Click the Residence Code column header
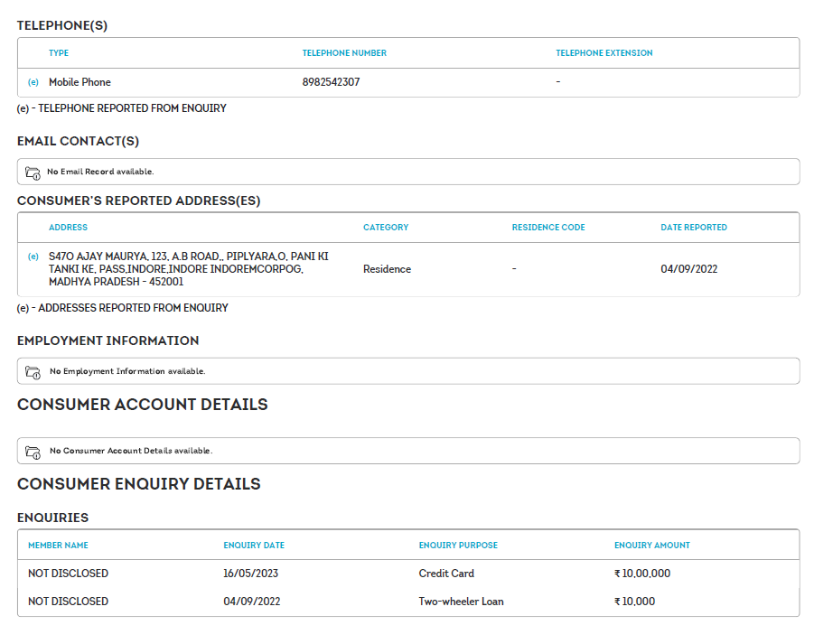814x644 pixels. click(x=548, y=228)
